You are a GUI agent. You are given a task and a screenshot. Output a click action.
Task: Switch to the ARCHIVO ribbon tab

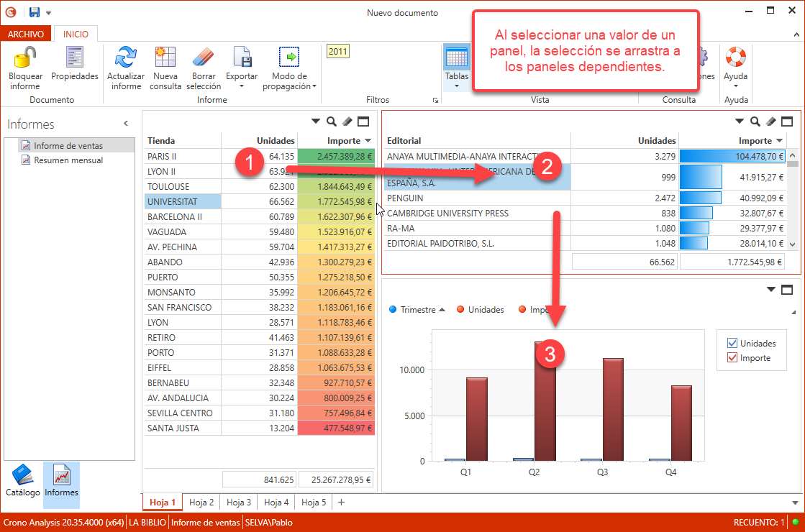point(26,34)
